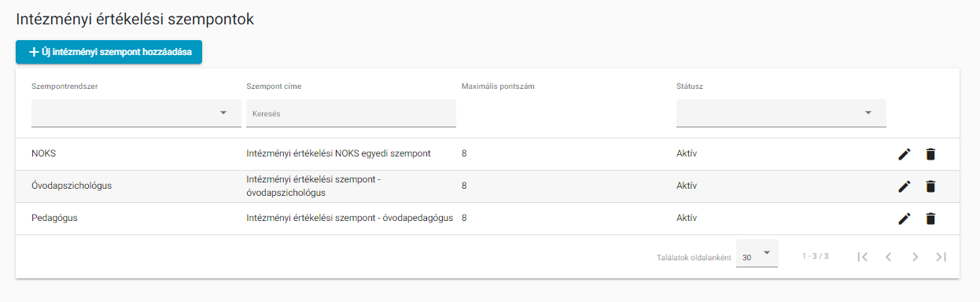Delete the Óvodapszichológus row
Viewport: 980px width, 302px height.
click(930, 186)
